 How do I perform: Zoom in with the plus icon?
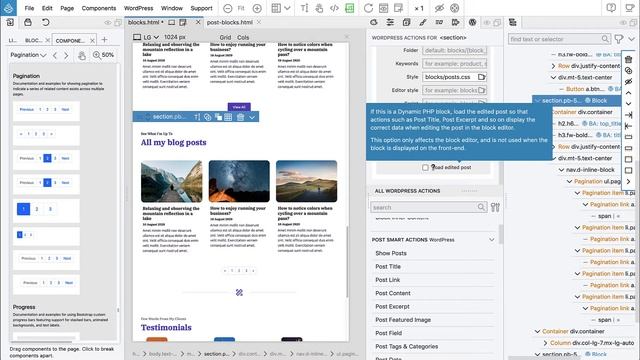tap(257, 8)
